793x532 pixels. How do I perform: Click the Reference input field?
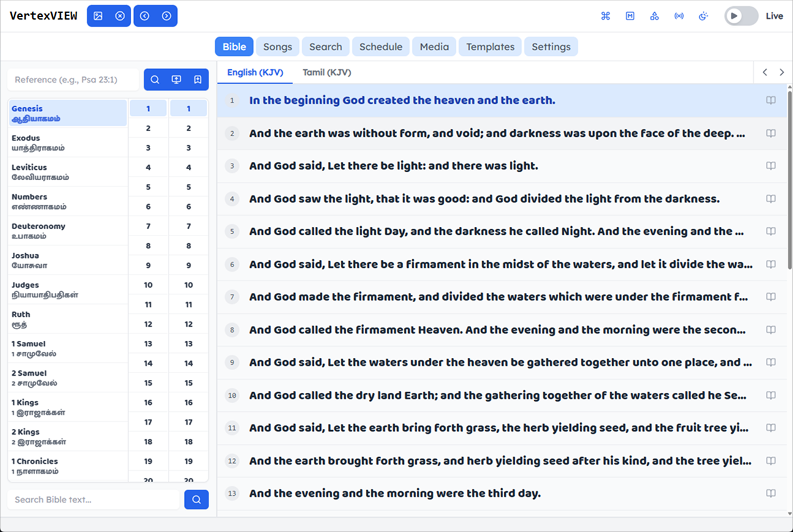[x=74, y=80]
